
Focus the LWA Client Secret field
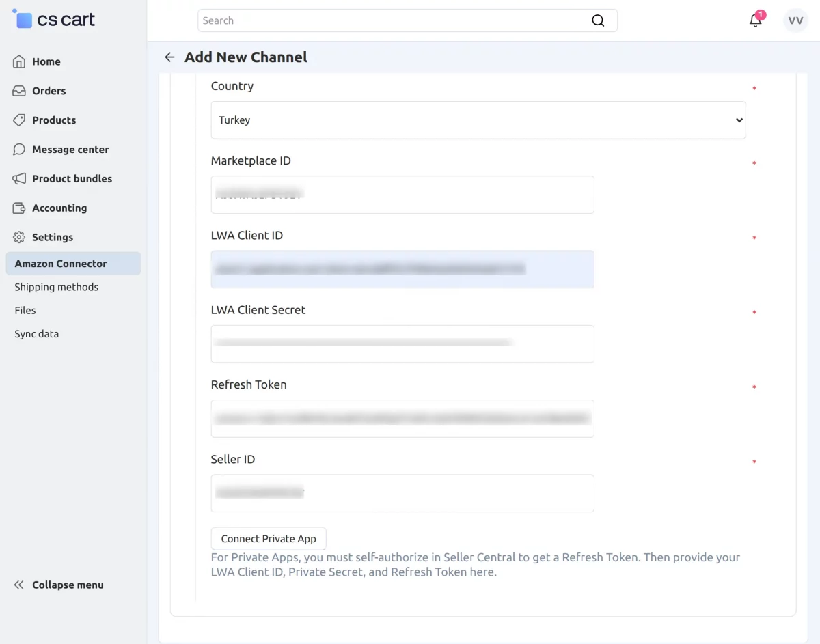[402, 344]
